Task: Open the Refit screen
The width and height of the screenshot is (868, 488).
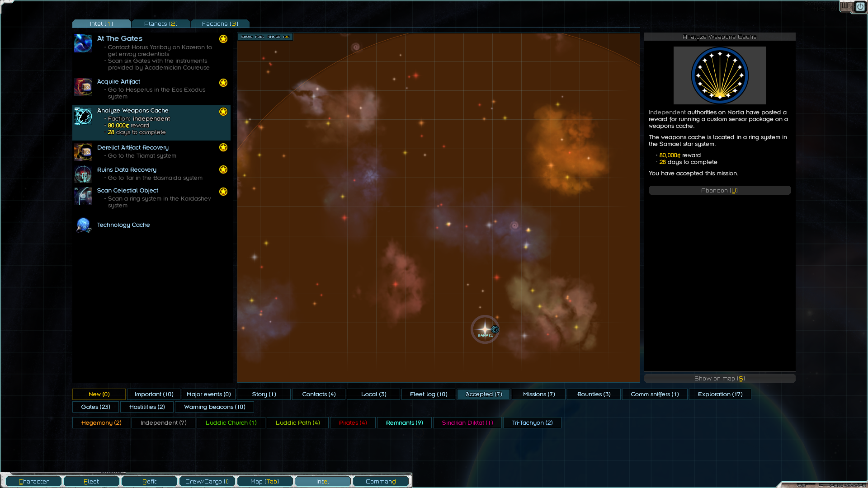Action: [149, 481]
